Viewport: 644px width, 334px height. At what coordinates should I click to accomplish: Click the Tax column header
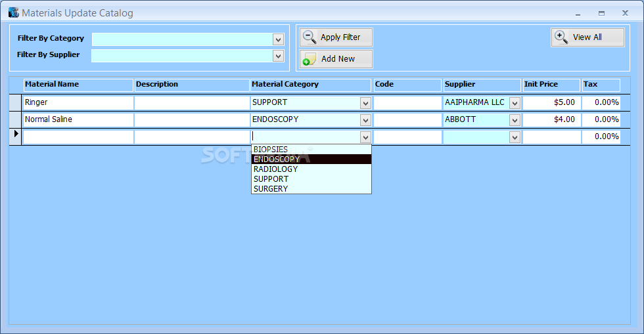tap(601, 85)
